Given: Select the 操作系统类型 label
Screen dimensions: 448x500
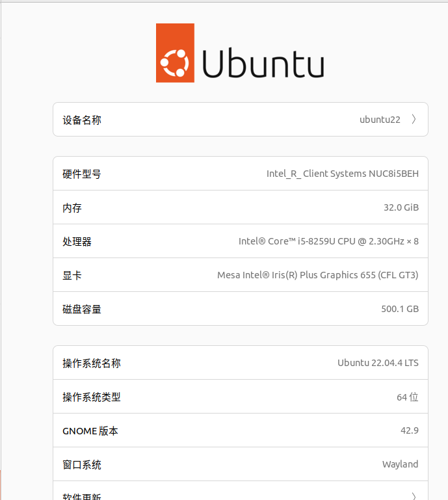Looking at the screenshot, I should click(x=92, y=397).
